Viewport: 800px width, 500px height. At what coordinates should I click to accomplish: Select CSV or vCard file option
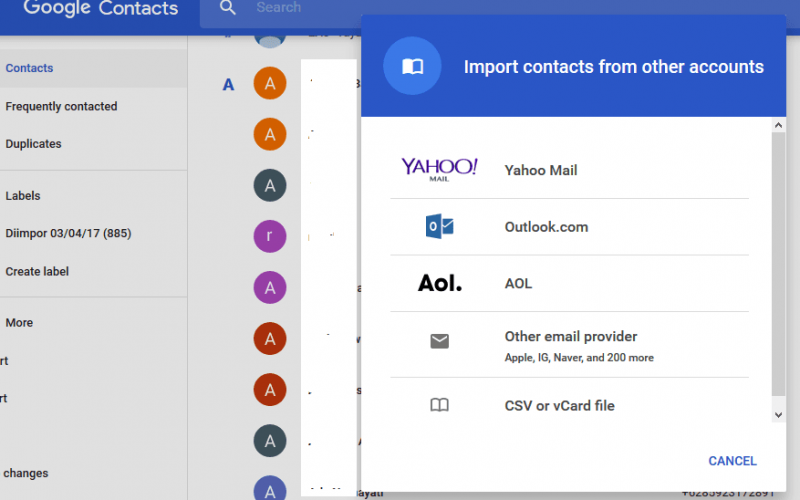(569, 406)
